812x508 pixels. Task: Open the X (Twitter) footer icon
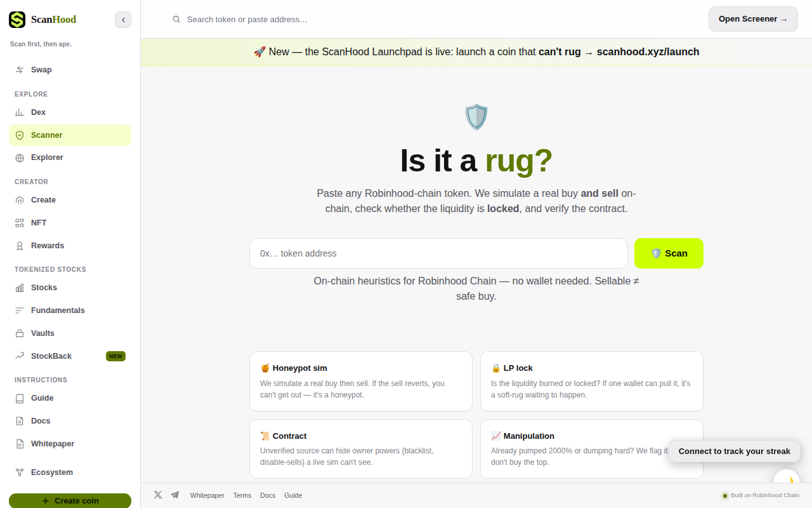pyautogui.click(x=158, y=495)
